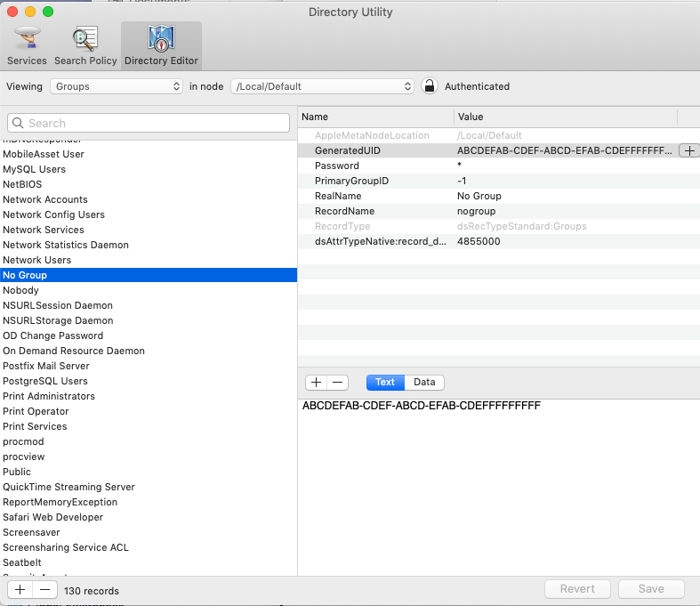Select the Postfix Mail Server group

[x=149, y=367]
